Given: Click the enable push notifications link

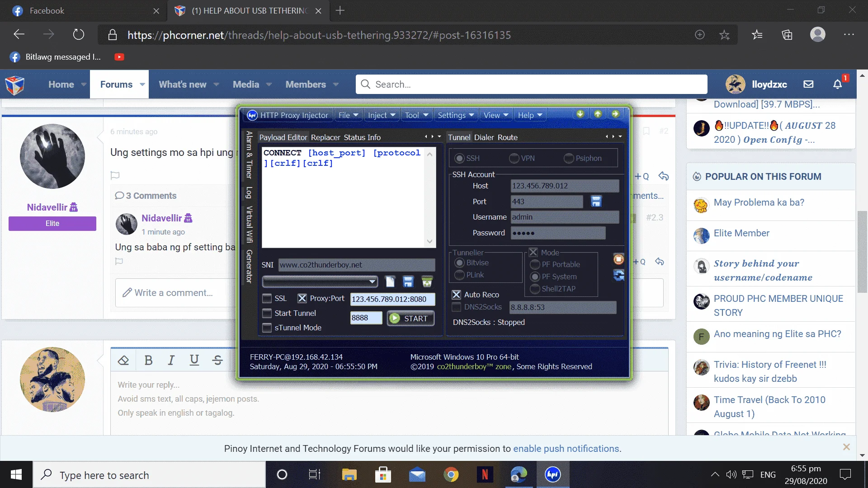Looking at the screenshot, I should tap(566, 449).
